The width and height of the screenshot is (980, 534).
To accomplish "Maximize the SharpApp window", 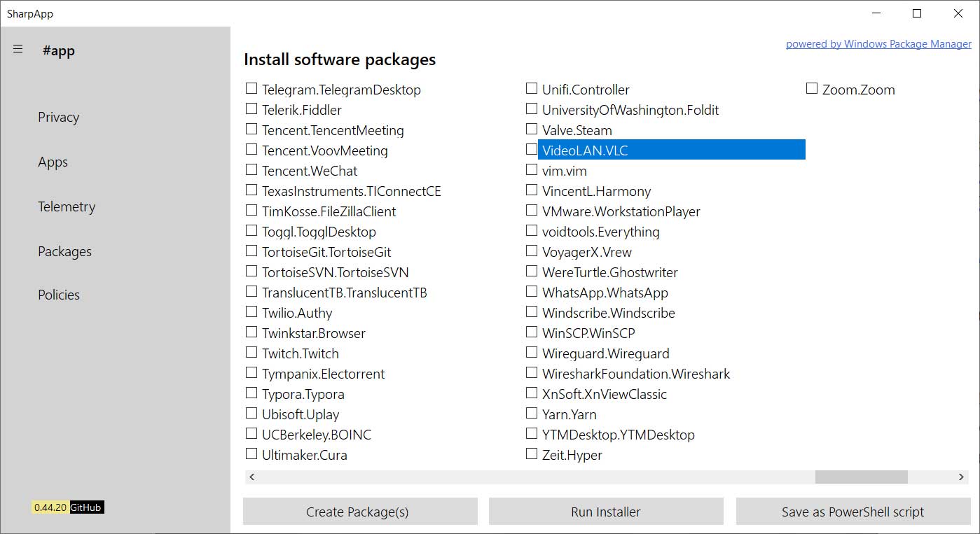I will click(917, 13).
